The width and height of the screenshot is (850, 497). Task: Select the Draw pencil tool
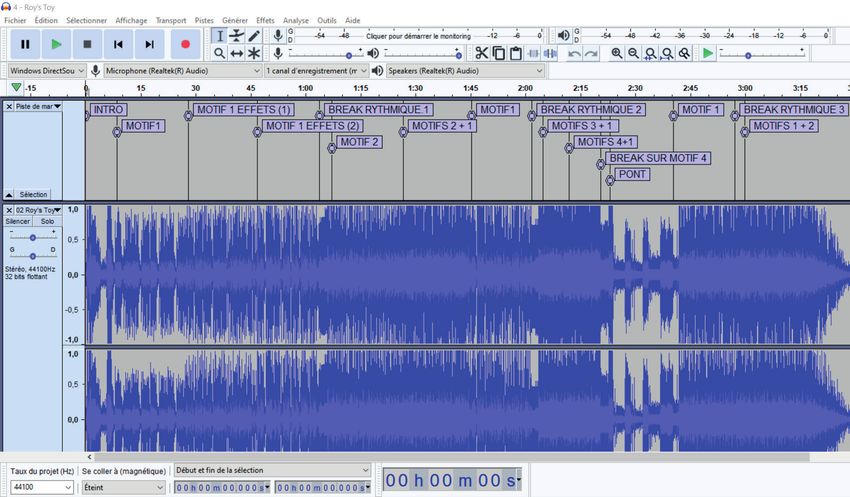coord(254,36)
